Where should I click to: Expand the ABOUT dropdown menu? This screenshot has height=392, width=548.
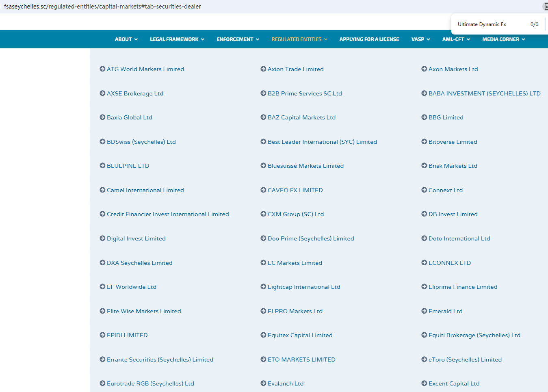click(126, 39)
